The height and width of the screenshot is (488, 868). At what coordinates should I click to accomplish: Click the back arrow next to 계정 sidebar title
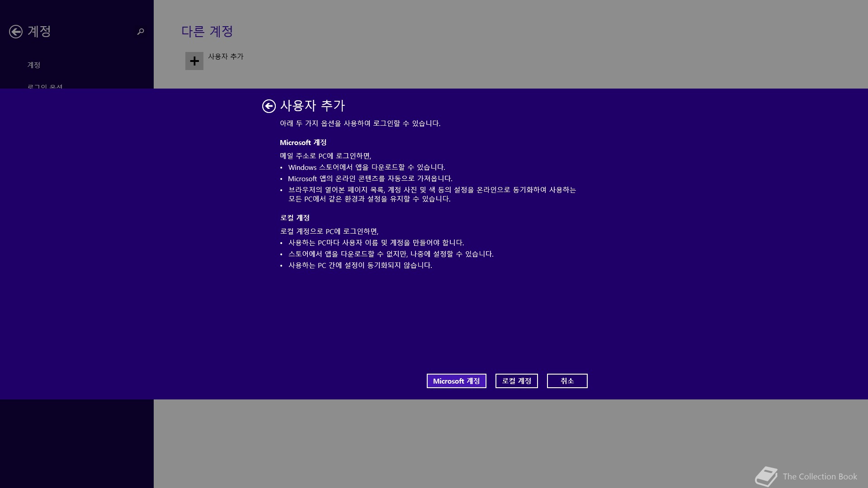pos(16,32)
